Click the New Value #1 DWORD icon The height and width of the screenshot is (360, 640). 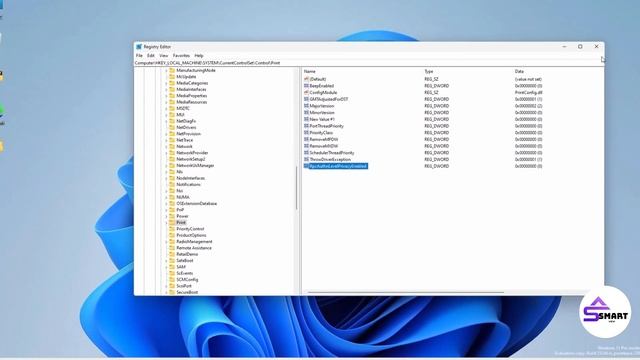coord(306,119)
